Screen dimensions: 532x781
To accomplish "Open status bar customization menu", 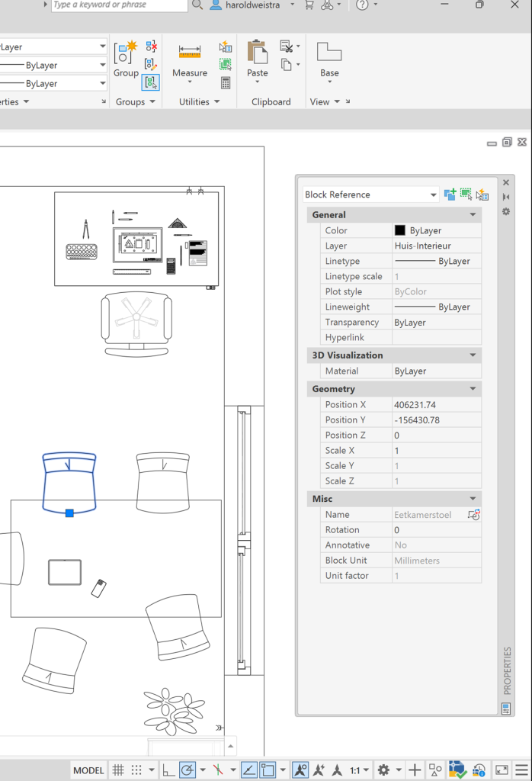I will tap(521, 770).
